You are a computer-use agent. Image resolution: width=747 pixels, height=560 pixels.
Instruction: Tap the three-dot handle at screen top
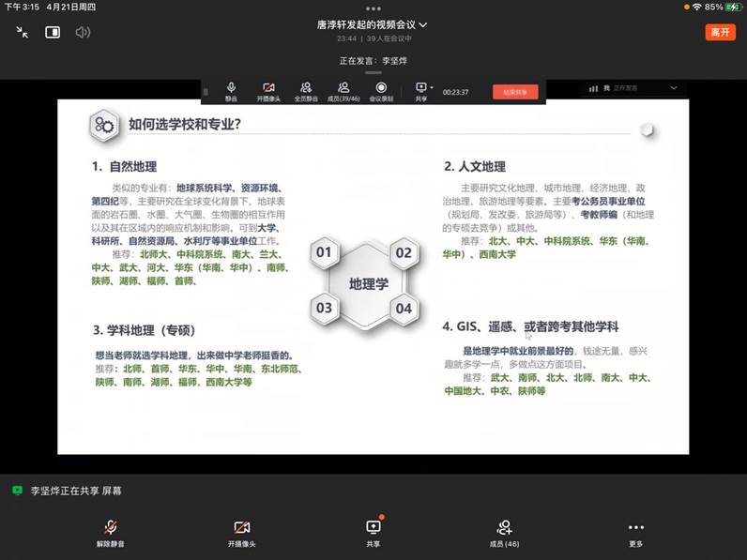click(x=373, y=7)
